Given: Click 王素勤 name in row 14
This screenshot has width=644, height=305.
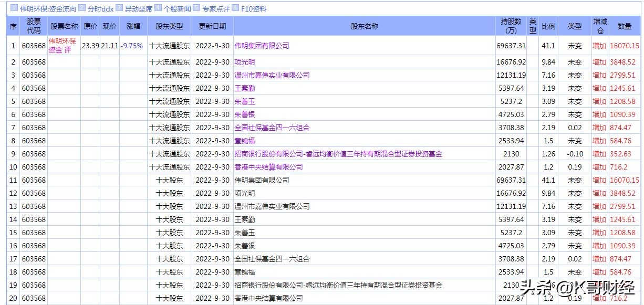Looking at the screenshot, I should click(x=244, y=219).
